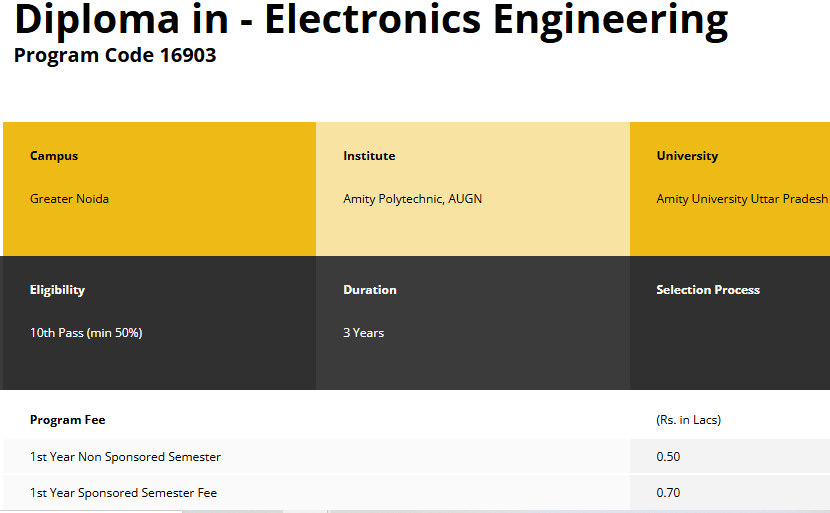Click the 0.70 fee value

[668, 493]
